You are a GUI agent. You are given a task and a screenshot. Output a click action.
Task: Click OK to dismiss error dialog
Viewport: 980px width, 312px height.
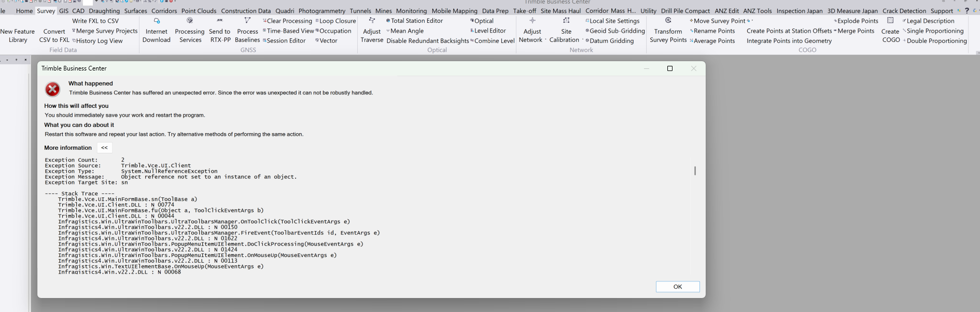pyautogui.click(x=678, y=287)
